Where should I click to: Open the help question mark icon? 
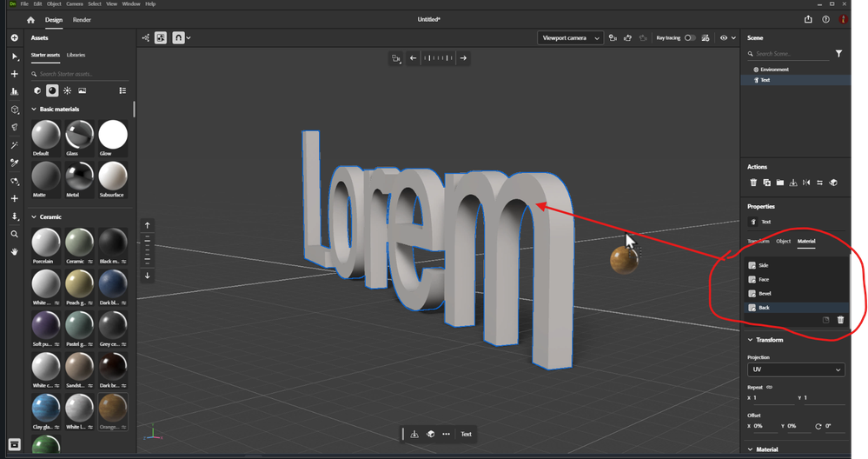tap(826, 19)
